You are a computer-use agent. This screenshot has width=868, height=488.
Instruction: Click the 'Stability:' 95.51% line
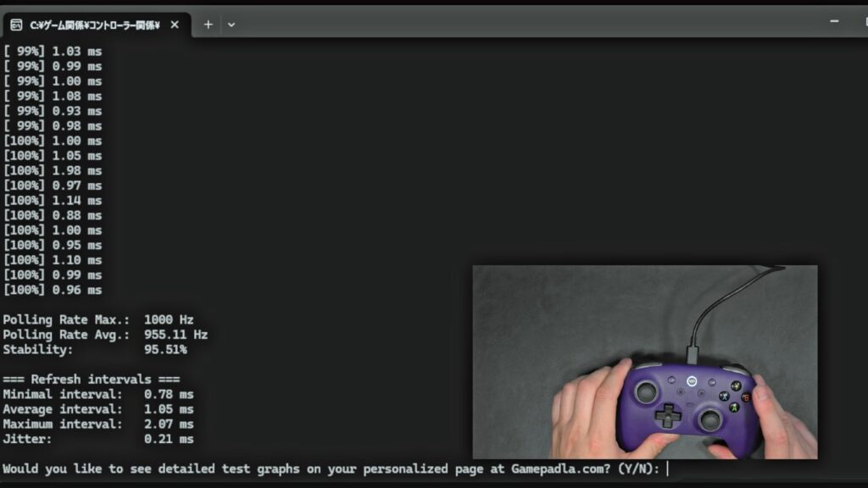tap(95, 350)
